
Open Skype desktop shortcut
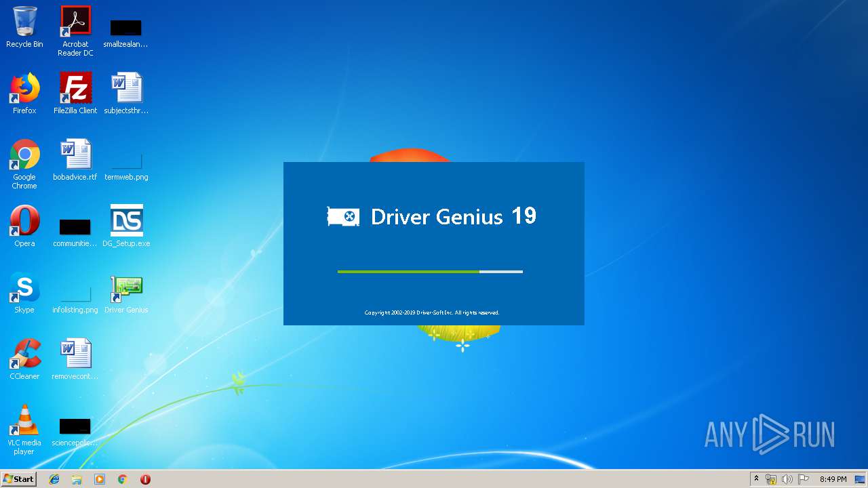click(x=24, y=293)
